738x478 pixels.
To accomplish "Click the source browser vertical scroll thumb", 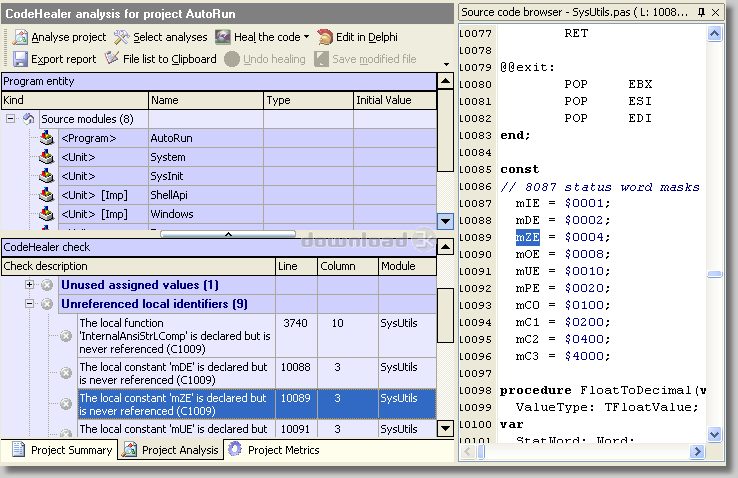I will [714, 274].
